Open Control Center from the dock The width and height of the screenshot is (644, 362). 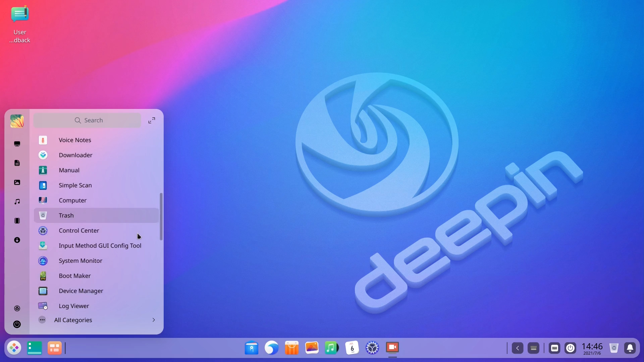(x=372, y=348)
